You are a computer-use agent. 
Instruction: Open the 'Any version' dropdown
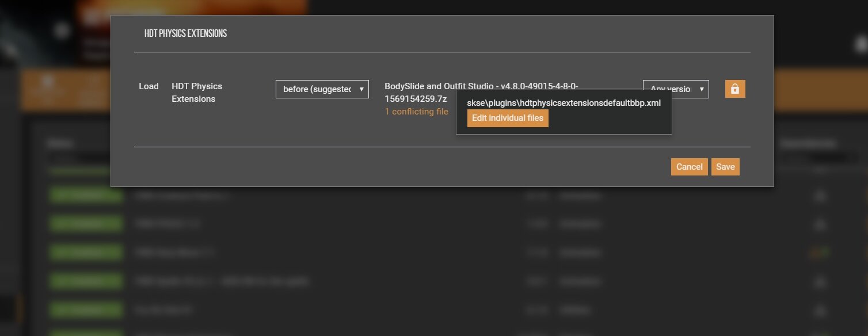676,89
